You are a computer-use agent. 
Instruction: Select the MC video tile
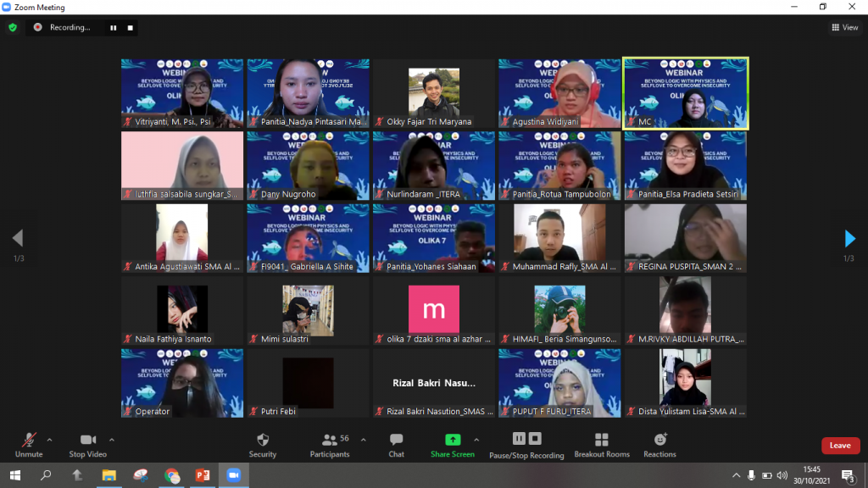[686, 93]
